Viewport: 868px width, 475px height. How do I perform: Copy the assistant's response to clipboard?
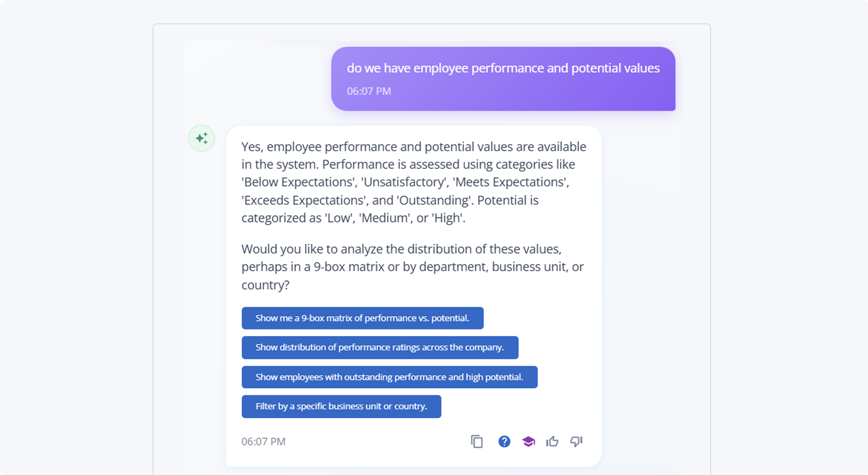[477, 442]
